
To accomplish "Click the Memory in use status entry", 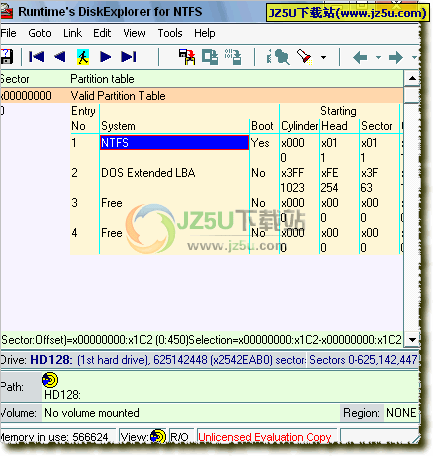I will click(x=55, y=437).
